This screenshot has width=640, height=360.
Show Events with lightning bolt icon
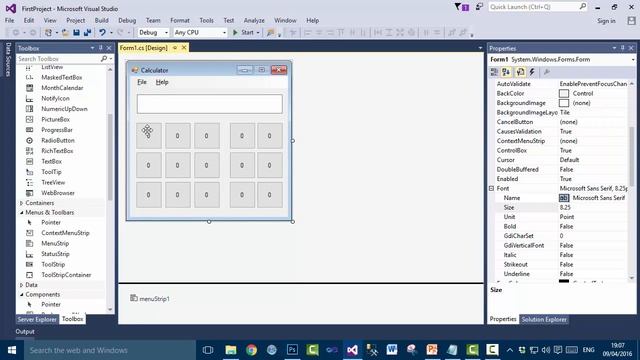tap(532, 72)
